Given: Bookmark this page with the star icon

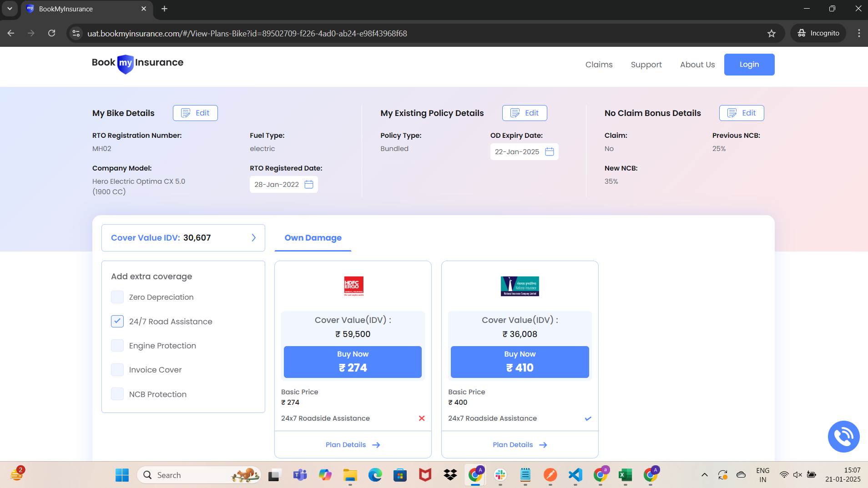Looking at the screenshot, I should point(772,33).
